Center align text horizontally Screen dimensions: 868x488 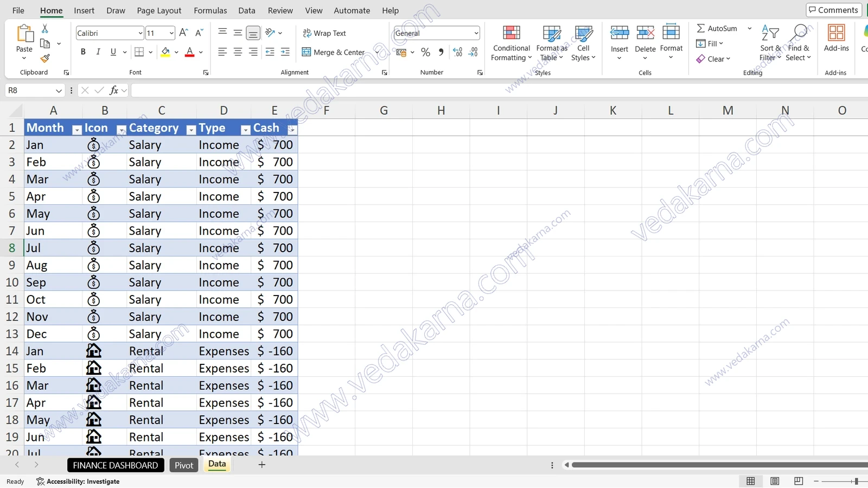pyautogui.click(x=238, y=52)
